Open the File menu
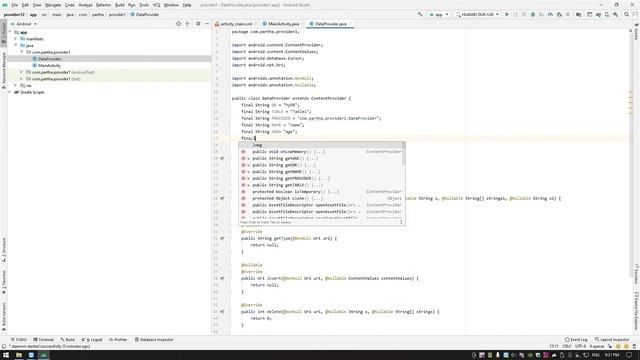Image resolution: width=640 pixels, height=360 pixels. point(14,5)
